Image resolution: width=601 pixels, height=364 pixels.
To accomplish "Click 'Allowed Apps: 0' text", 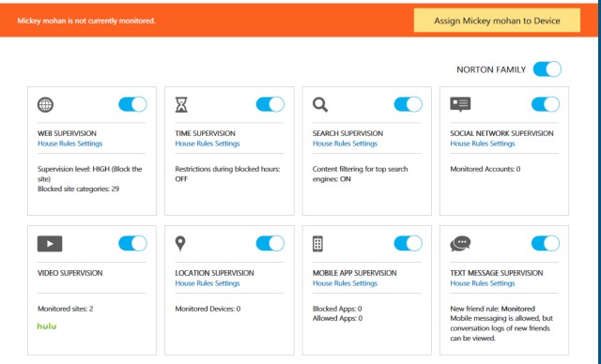I will coord(337,318).
